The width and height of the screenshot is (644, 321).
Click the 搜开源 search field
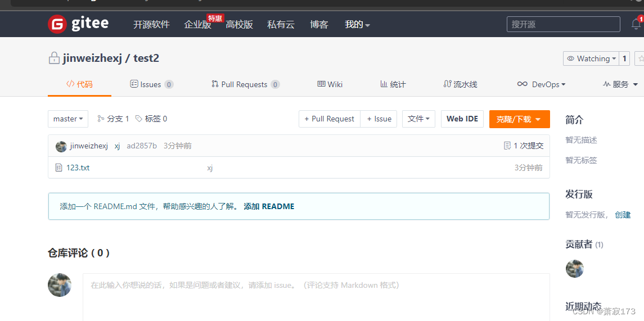tap(563, 24)
